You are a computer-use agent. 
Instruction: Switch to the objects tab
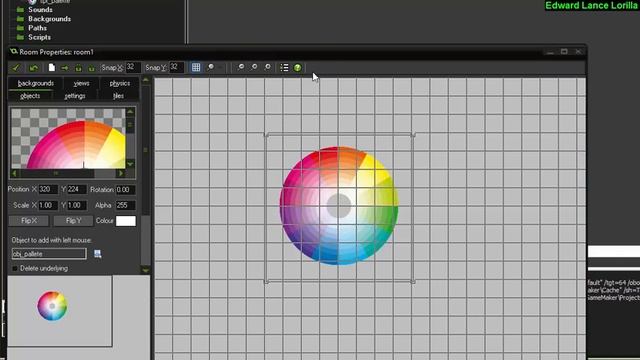click(x=30, y=96)
